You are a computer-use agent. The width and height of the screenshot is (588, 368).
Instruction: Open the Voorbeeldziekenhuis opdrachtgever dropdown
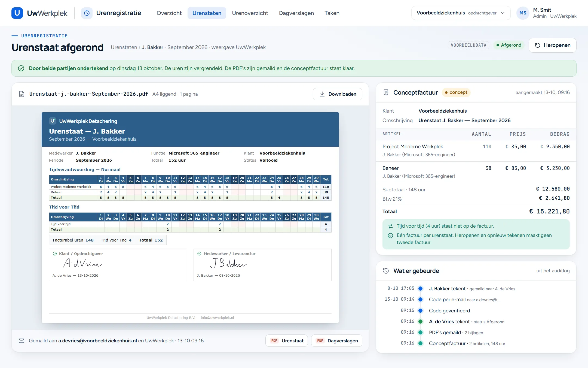(461, 13)
